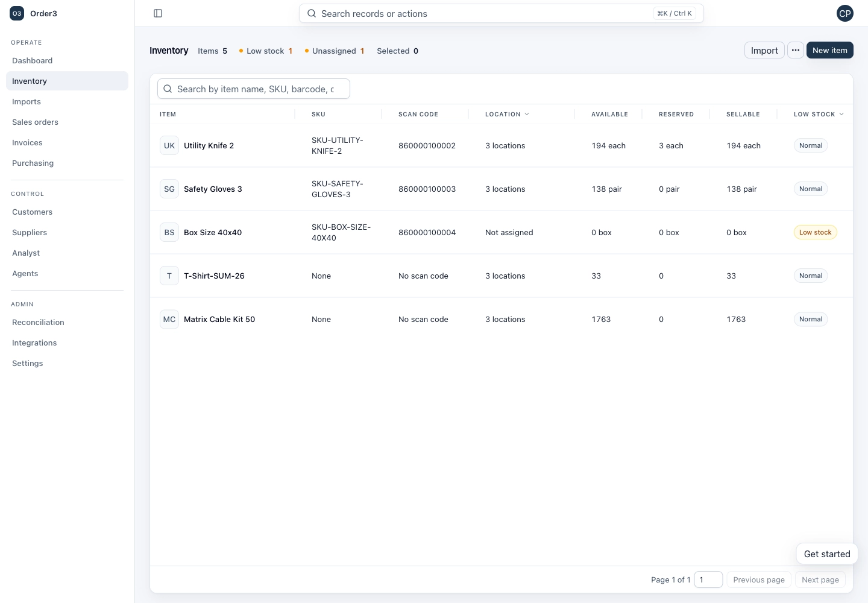868x603 pixels.
Task: Open Sales orders page
Action: tap(67, 122)
